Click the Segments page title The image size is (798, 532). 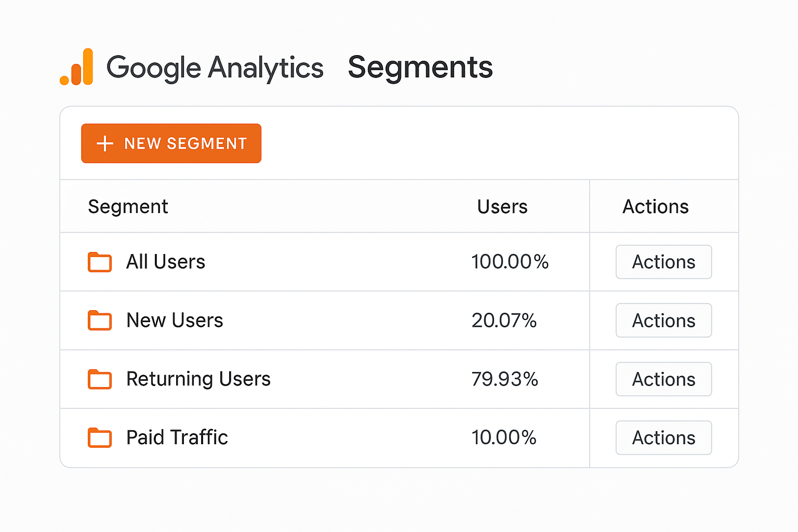(x=420, y=67)
